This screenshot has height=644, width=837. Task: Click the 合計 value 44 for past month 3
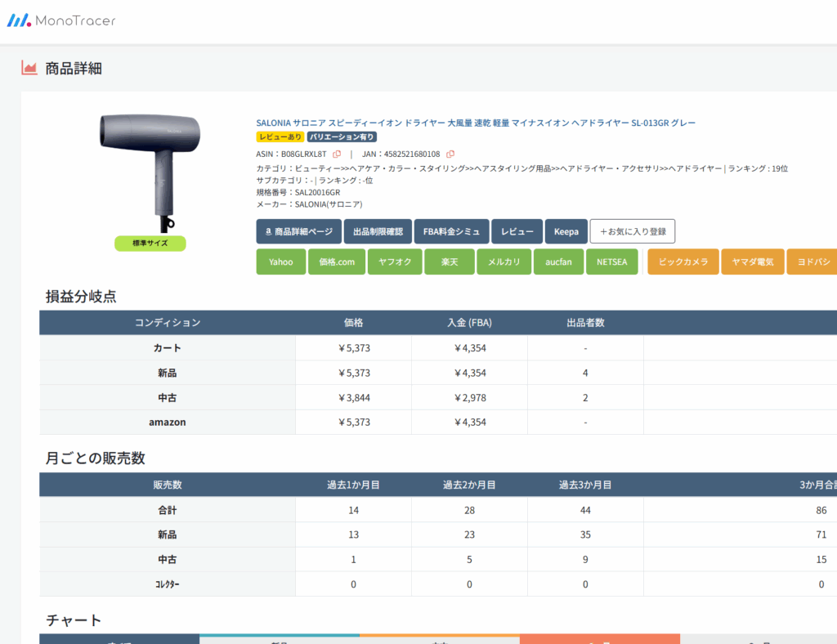click(585, 510)
